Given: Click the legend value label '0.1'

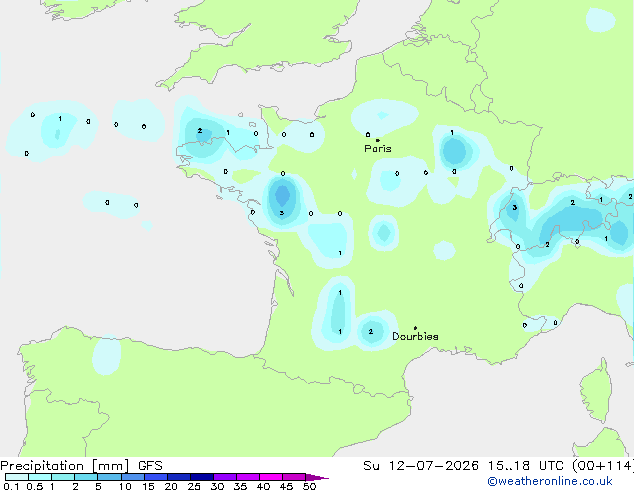Looking at the screenshot, I should point(11,486).
